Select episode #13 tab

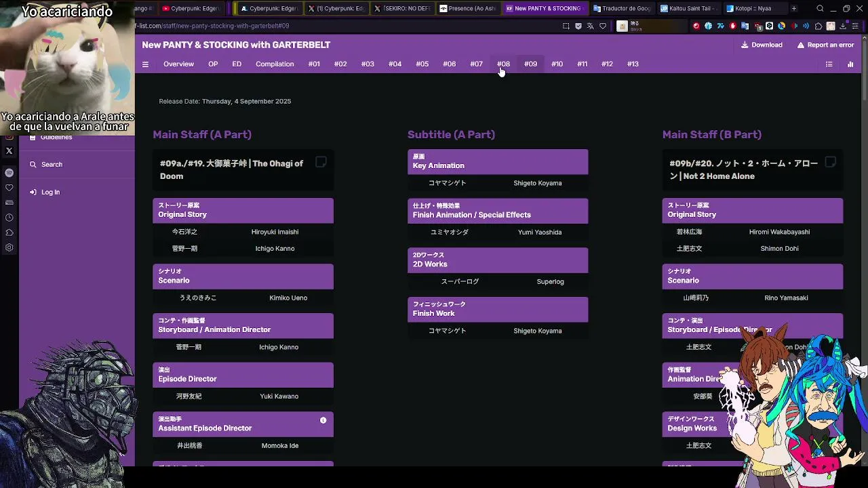pyautogui.click(x=633, y=64)
